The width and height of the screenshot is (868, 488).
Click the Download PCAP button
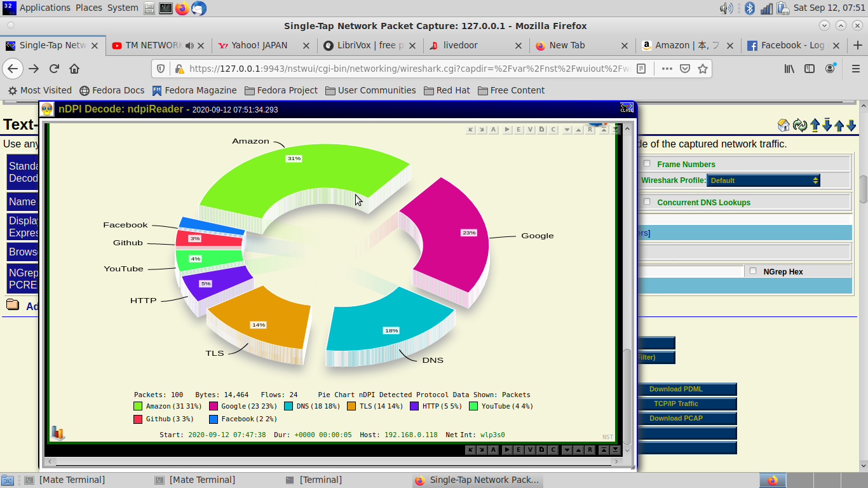(x=675, y=418)
